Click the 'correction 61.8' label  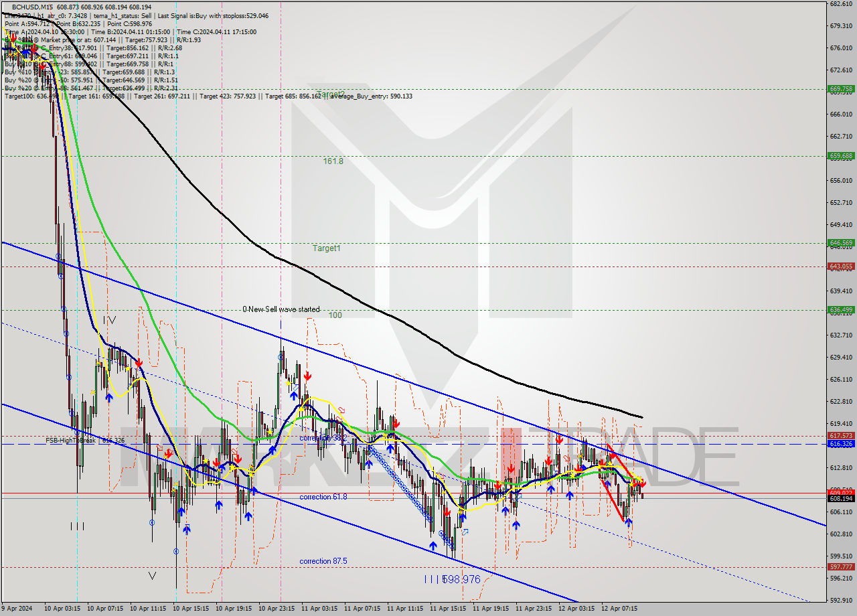pos(323,497)
